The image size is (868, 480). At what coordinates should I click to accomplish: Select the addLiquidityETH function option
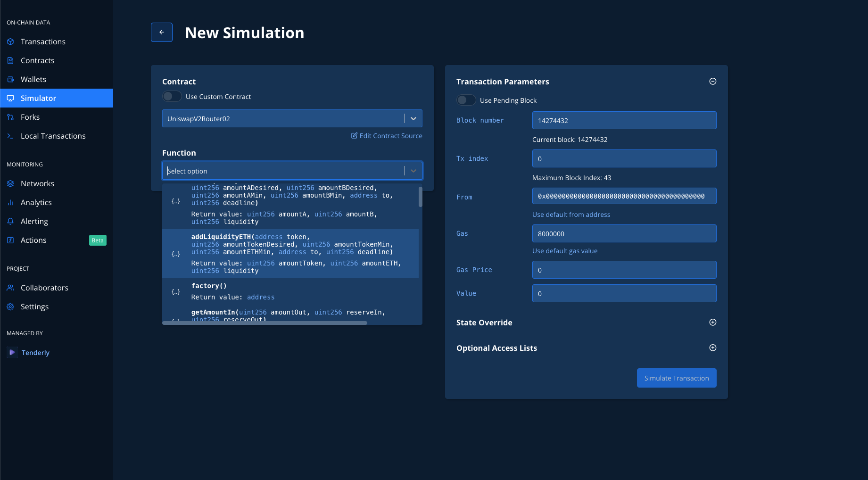tap(290, 254)
